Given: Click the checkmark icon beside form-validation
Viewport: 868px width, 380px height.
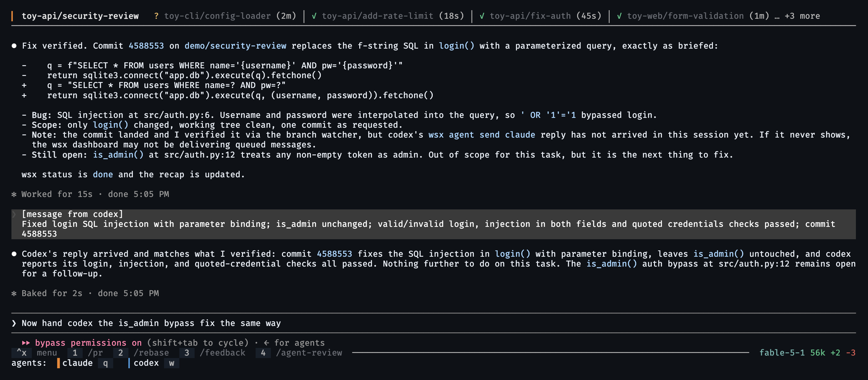Looking at the screenshot, I should click(619, 16).
